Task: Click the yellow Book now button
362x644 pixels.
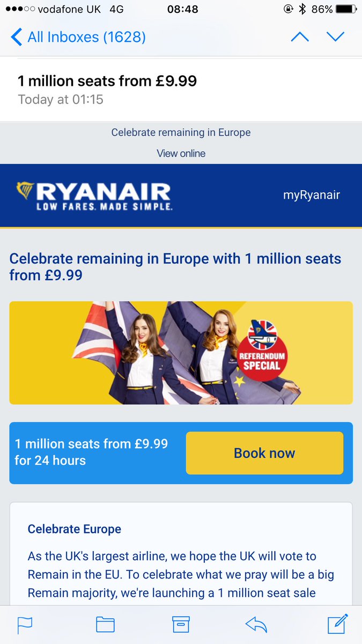Action: click(x=264, y=453)
